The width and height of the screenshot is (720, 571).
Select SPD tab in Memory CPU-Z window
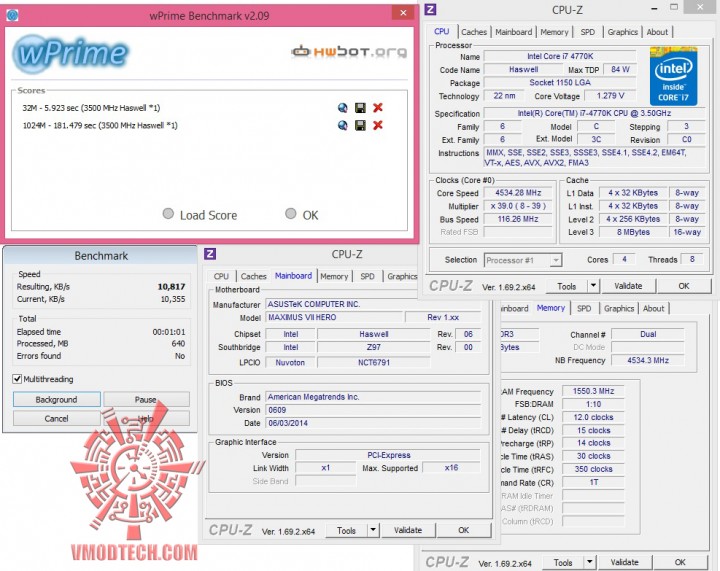coord(584,308)
